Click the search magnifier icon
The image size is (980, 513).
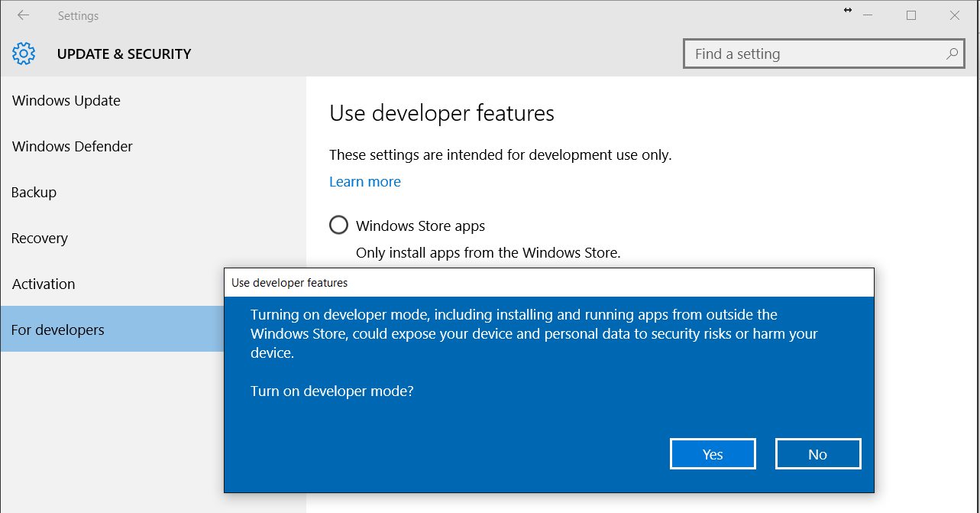[952, 54]
